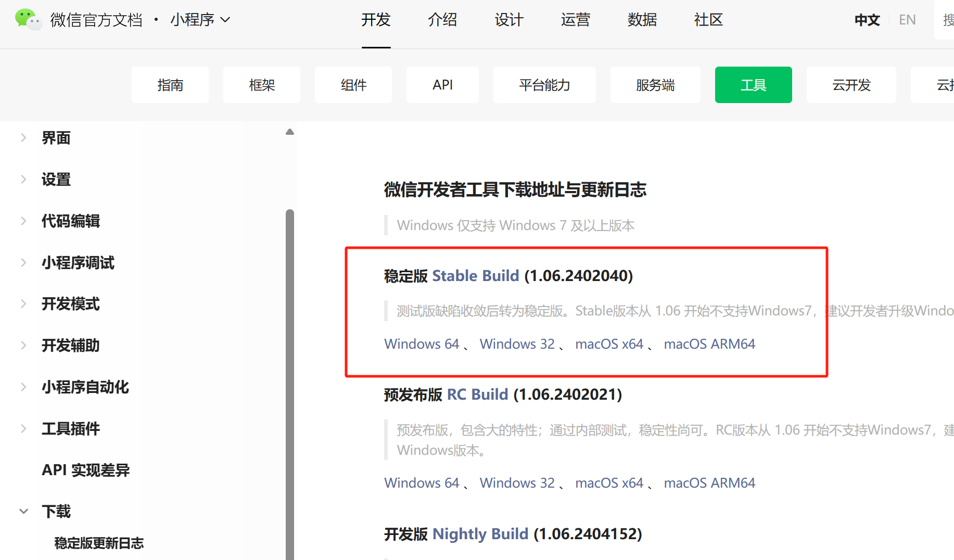Select the 社区 top menu item
The image size is (954, 560).
709,20
